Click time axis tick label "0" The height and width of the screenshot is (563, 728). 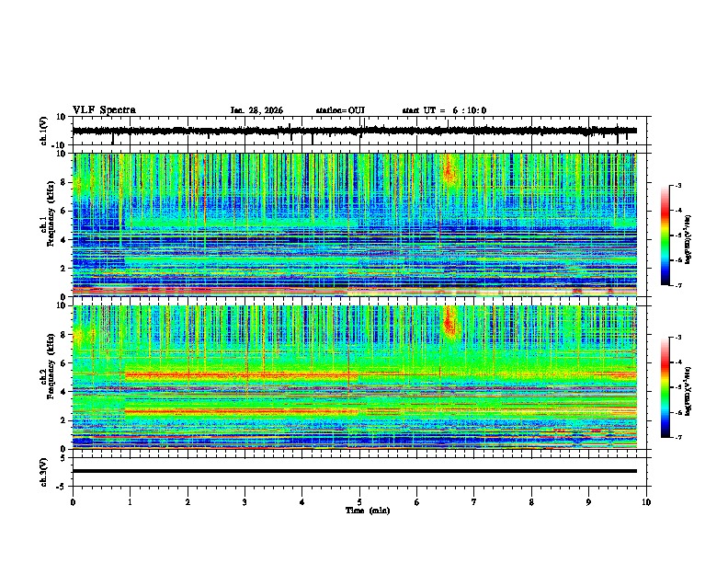click(73, 502)
